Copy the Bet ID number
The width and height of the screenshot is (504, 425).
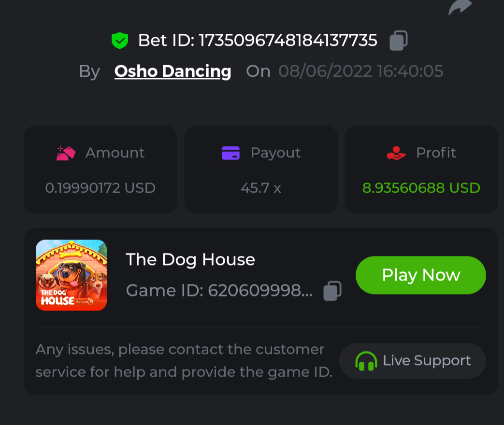[398, 41]
